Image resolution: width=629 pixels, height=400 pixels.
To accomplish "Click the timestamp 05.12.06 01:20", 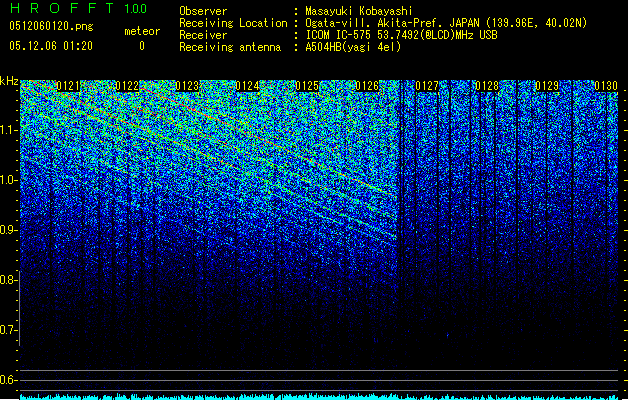I will coord(51,46).
